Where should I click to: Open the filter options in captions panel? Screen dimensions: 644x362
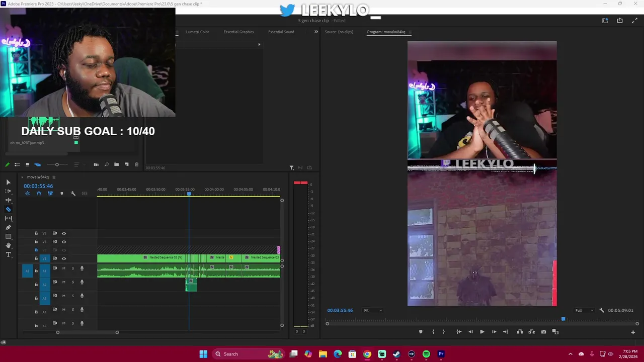[291, 167]
